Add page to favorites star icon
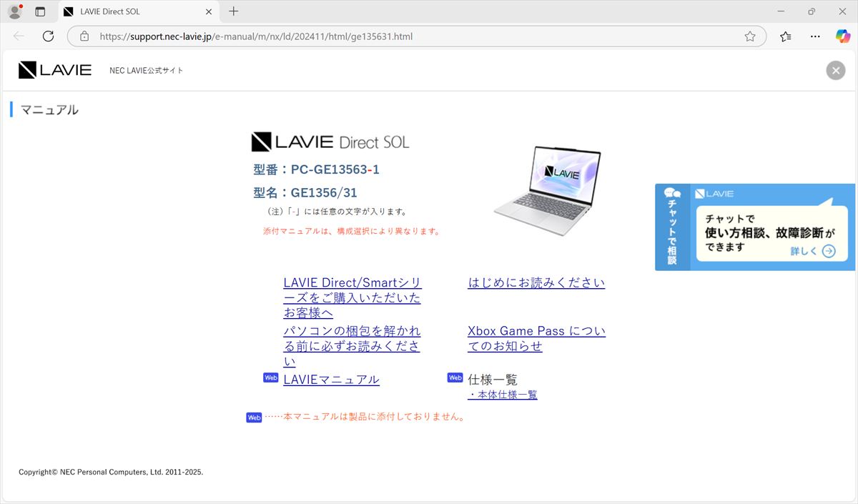Screen dimensions: 858x504 click(750, 36)
